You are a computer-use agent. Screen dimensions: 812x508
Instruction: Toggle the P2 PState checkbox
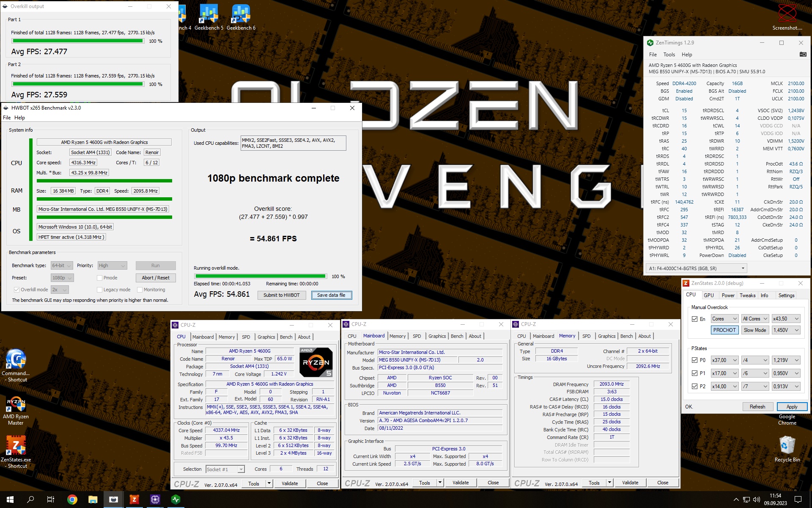694,387
